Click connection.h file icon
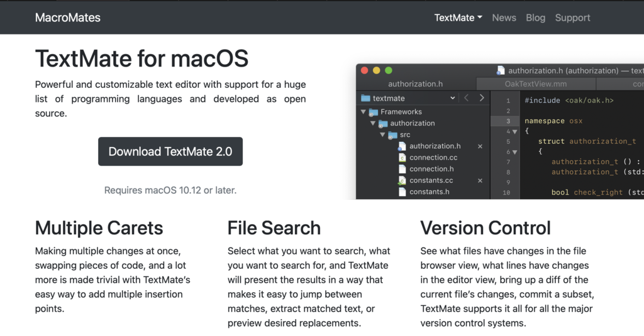Screen dimensions: 644x336 pos(402,169)
